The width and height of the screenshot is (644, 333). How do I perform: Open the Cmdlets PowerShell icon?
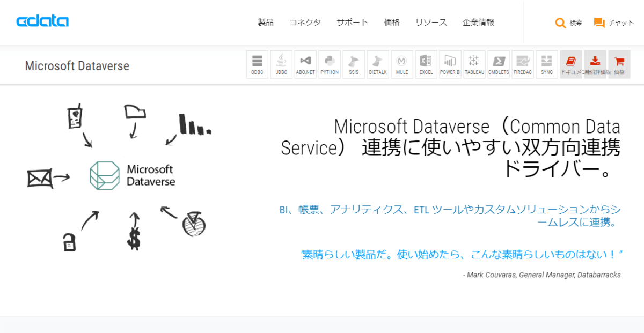pyautogui.click(x=499, y=64)
